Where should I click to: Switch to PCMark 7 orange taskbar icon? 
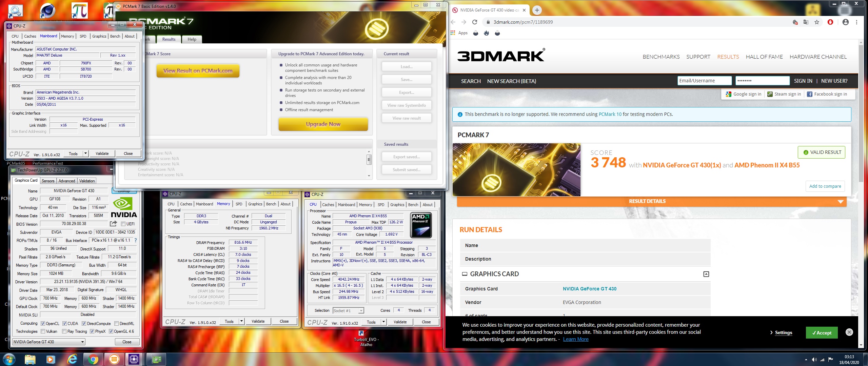[x=114, y=359]
